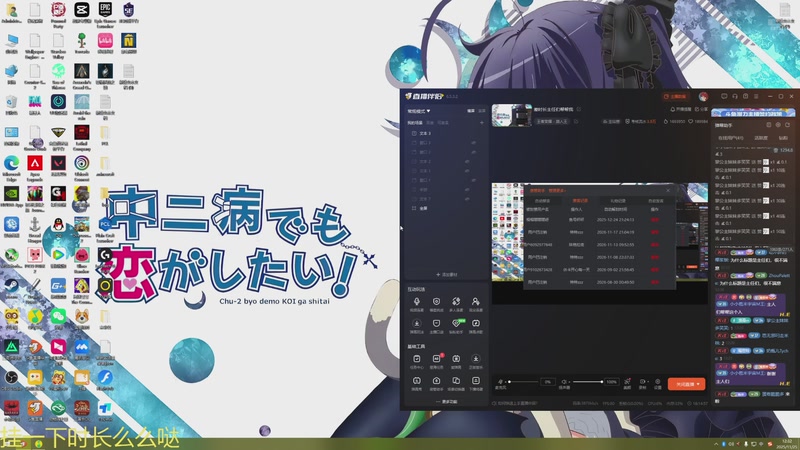Close the mute records dialog
Image resolution: width=800 pixels, height=450 pixels.
click(668, 190)
